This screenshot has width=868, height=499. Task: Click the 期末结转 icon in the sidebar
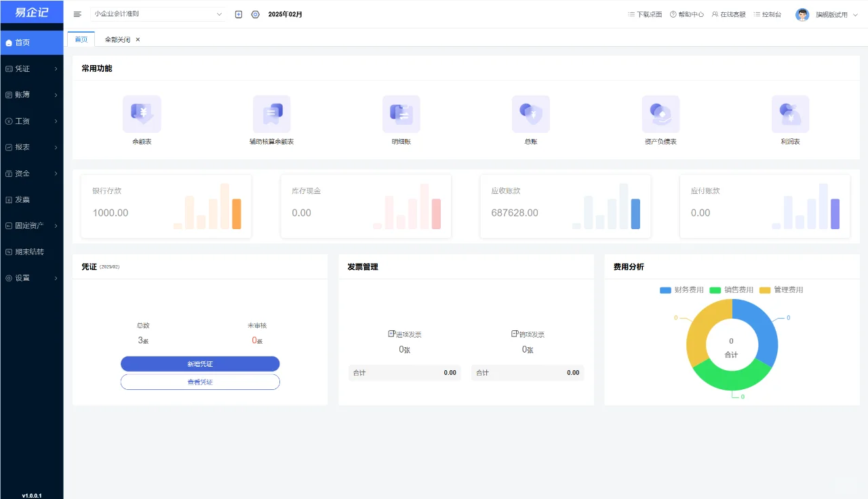coord(9,252)
